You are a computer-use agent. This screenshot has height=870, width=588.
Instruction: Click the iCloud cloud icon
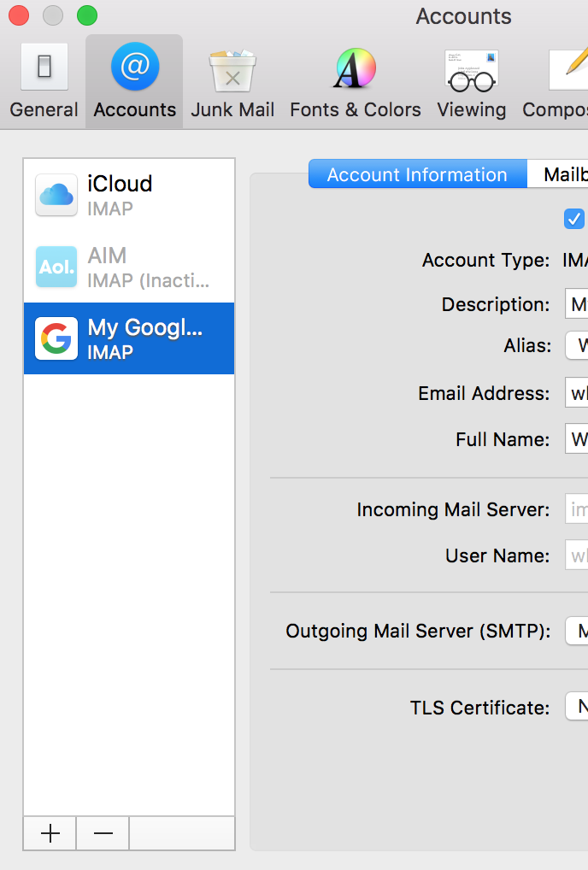click(x=56, y=195)
